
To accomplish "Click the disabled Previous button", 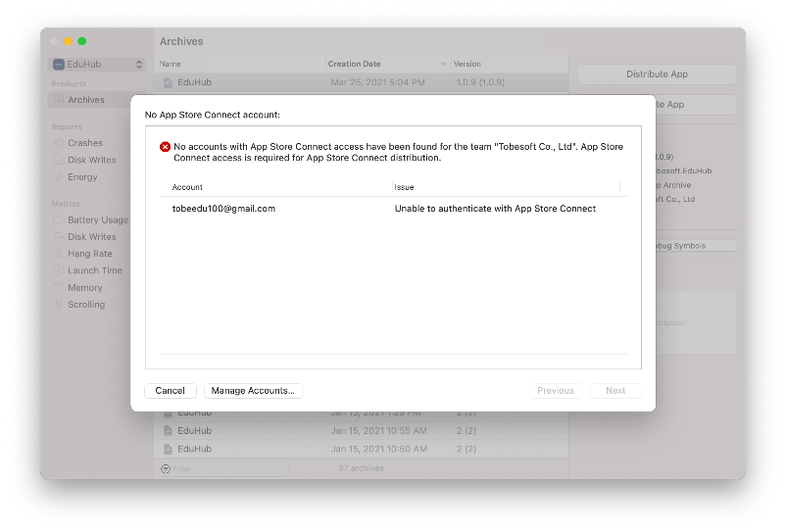I will click(x=556, y=391).
